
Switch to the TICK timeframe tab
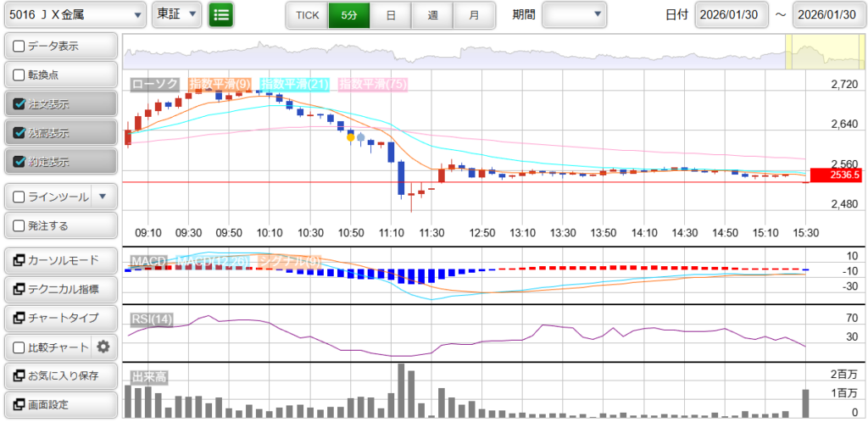pos(307,15)
